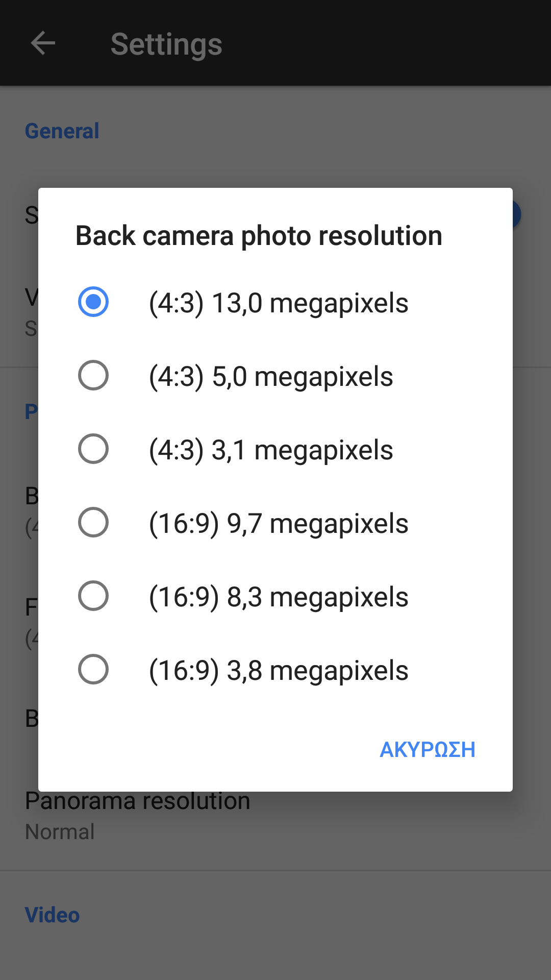551x980 pixels.
Task: Enable the (16:9) 8,3 megapixels radio button
Action: [x=93, y=596]
